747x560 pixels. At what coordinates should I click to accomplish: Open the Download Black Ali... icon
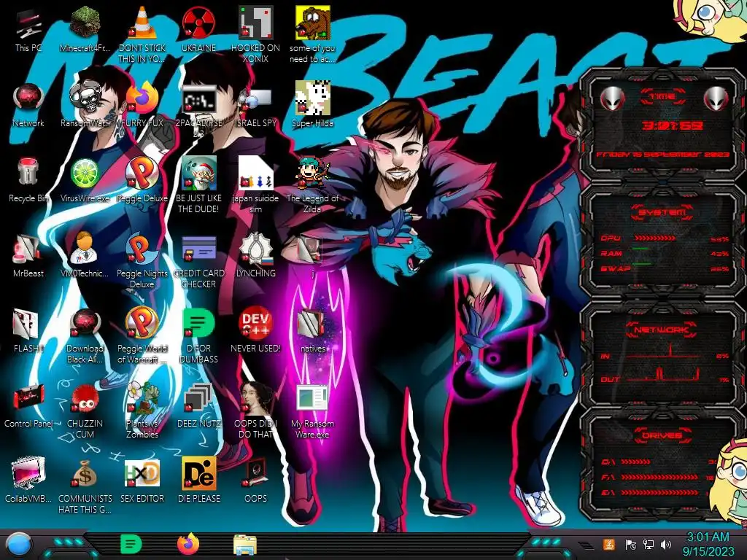click(85, 324)
